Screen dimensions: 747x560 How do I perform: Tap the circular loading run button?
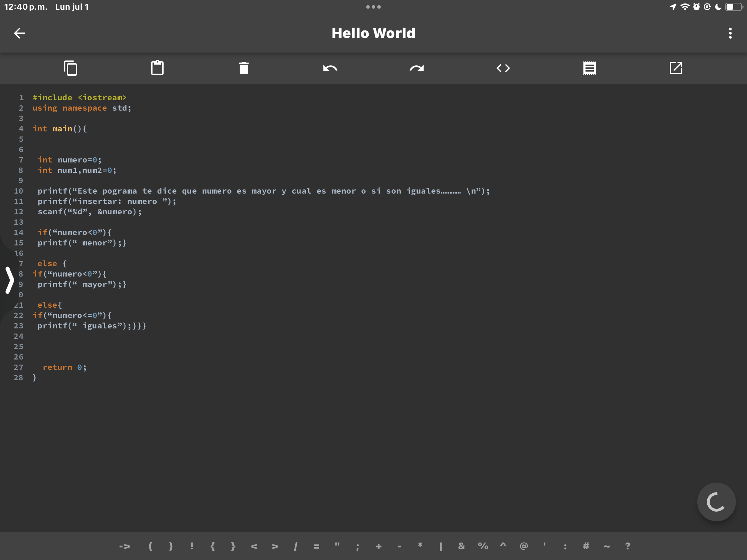716,502
